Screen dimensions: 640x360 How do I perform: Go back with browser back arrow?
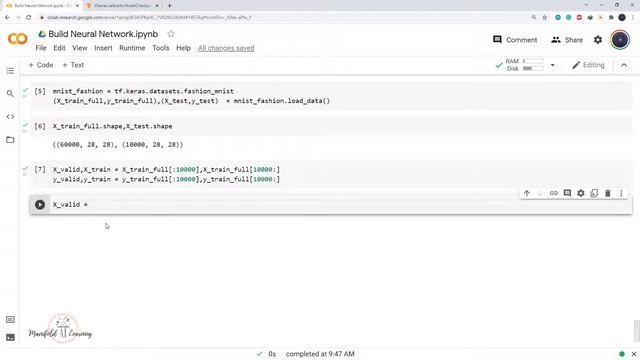click(7, 18)
